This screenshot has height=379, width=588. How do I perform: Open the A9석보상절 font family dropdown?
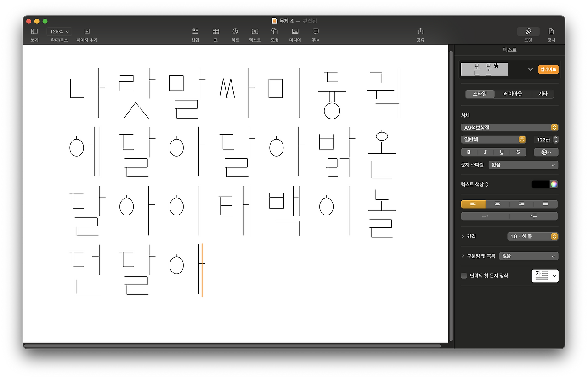click(x=509, y=127)
